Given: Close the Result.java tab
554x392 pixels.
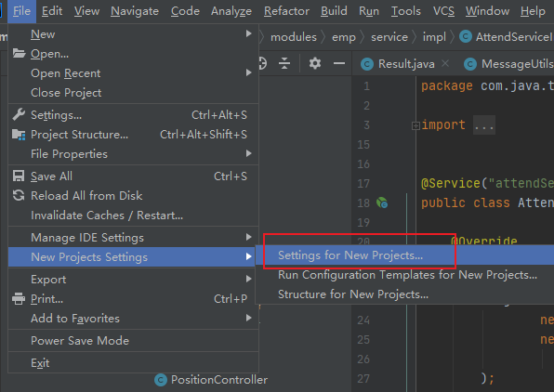Looking at the screenshot, I should pyautogui.click(x=445, y=63).
